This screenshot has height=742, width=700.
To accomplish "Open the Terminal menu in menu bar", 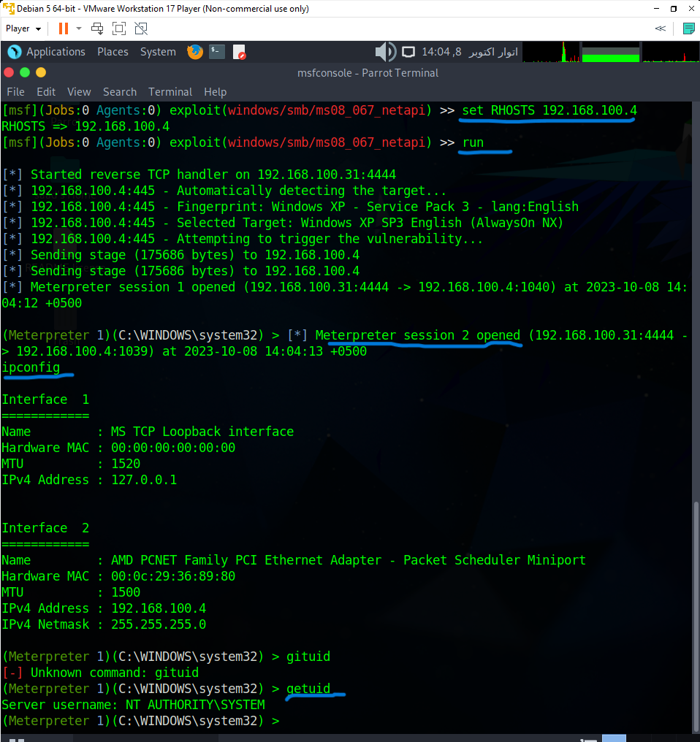I will pos(170,92).
